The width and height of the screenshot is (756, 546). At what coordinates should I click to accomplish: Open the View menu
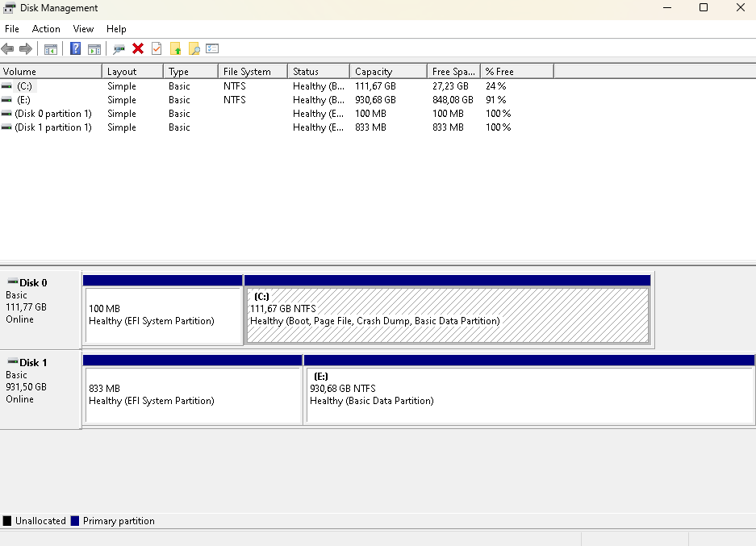(83, 29)
